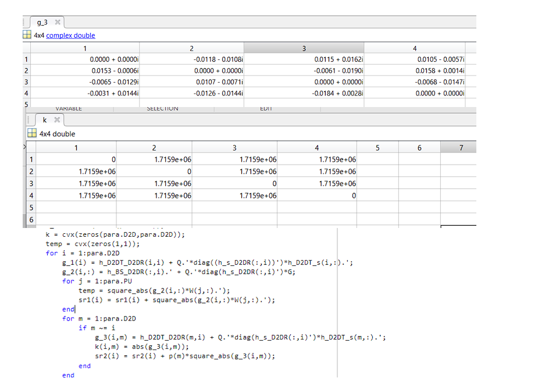538x392 pixels.
Task: Select column 7 header in k table
Action: point(461,148)
